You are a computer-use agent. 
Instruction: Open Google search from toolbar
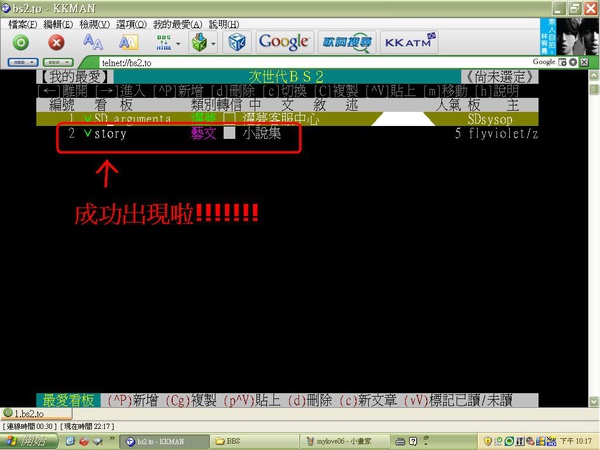284,42
